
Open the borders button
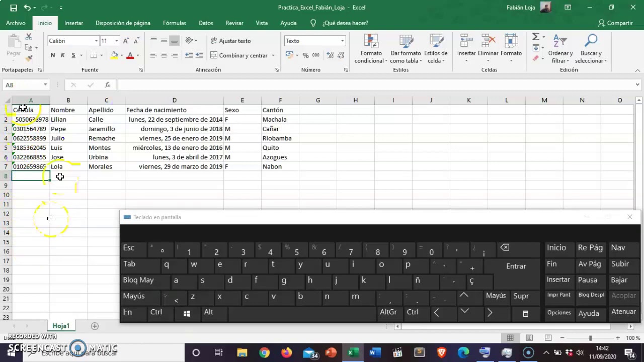(94, 55)
